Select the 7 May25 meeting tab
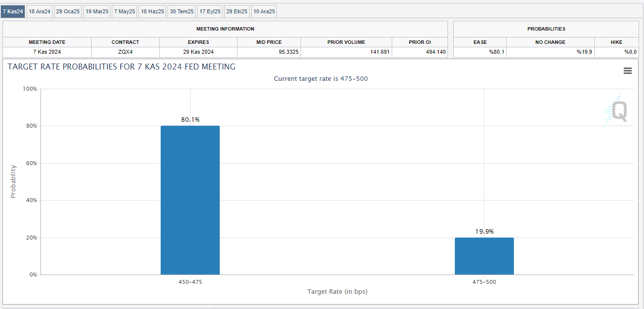Viewport: 644px width, 309px height. [x=124, y=11]
